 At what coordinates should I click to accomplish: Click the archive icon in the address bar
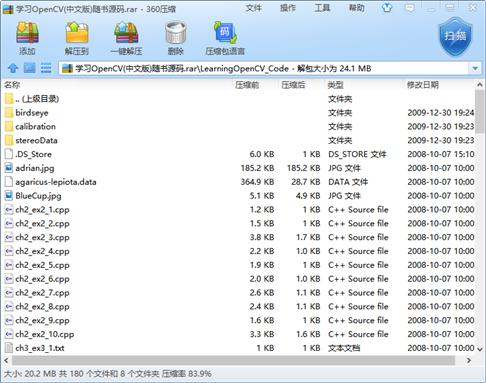click(x=68, y=69)
